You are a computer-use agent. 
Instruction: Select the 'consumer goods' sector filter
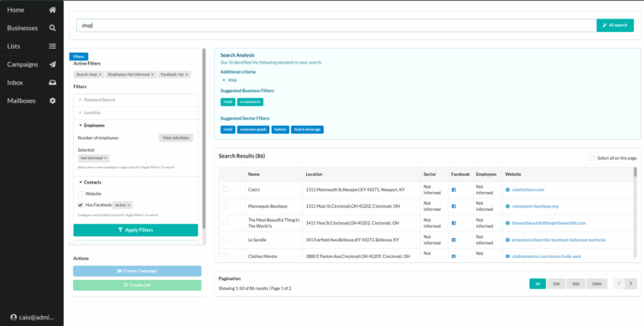[253, 130]
